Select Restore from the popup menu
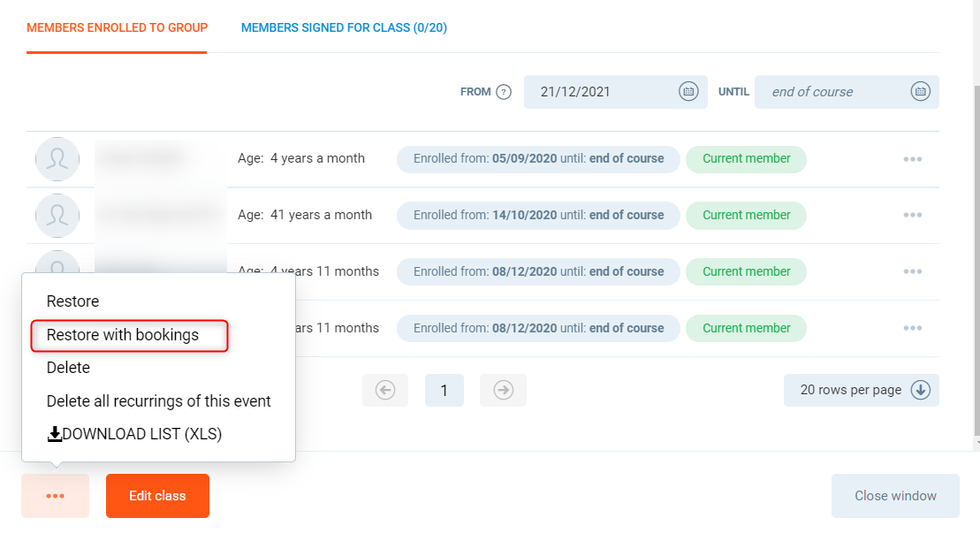 (72, 301)
